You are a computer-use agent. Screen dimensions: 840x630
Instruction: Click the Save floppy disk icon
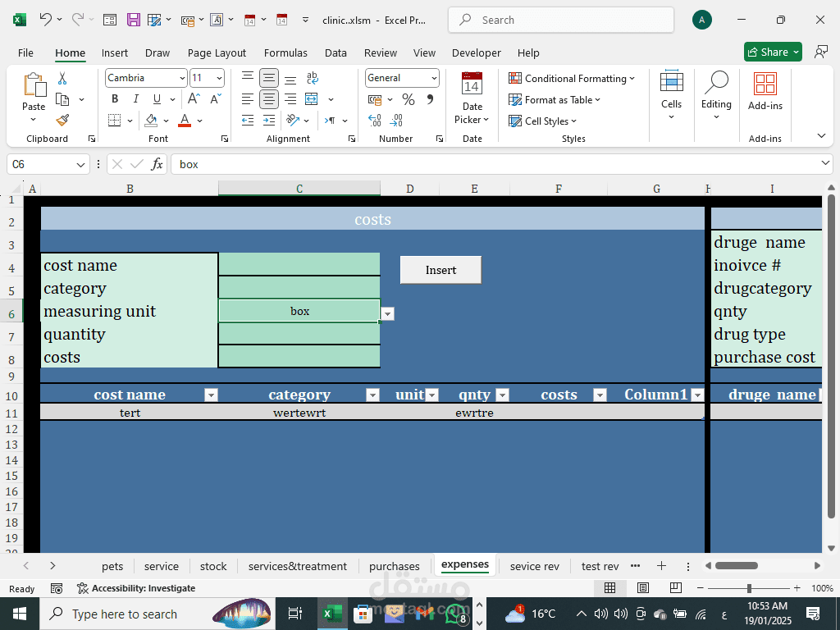pos(134,20)
